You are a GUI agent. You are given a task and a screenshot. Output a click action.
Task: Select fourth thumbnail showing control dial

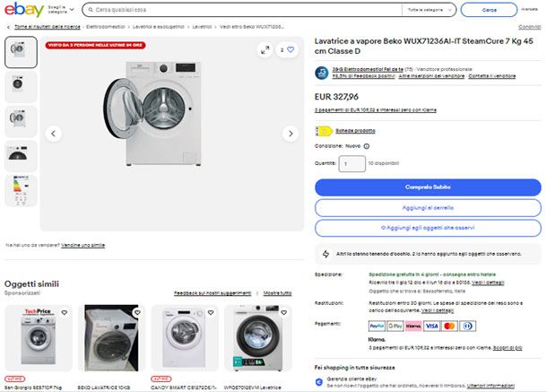coord(21,156)
